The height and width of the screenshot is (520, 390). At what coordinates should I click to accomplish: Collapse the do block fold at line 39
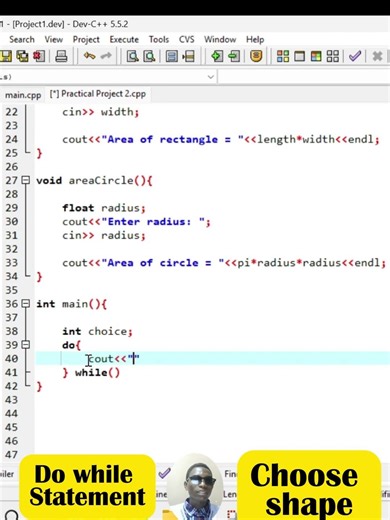[x=26, y=345]
